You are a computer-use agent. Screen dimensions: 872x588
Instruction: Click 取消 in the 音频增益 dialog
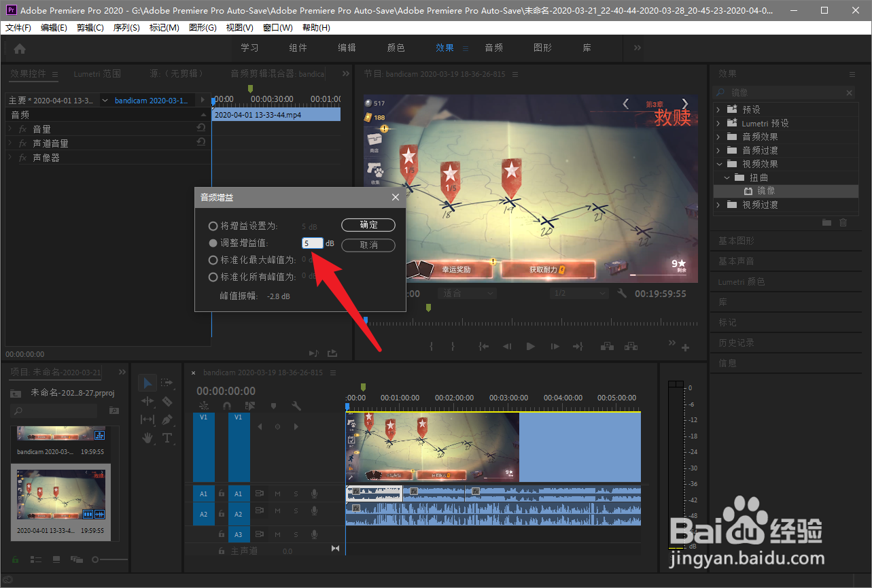pyautogui.click(x=368, y=245)
